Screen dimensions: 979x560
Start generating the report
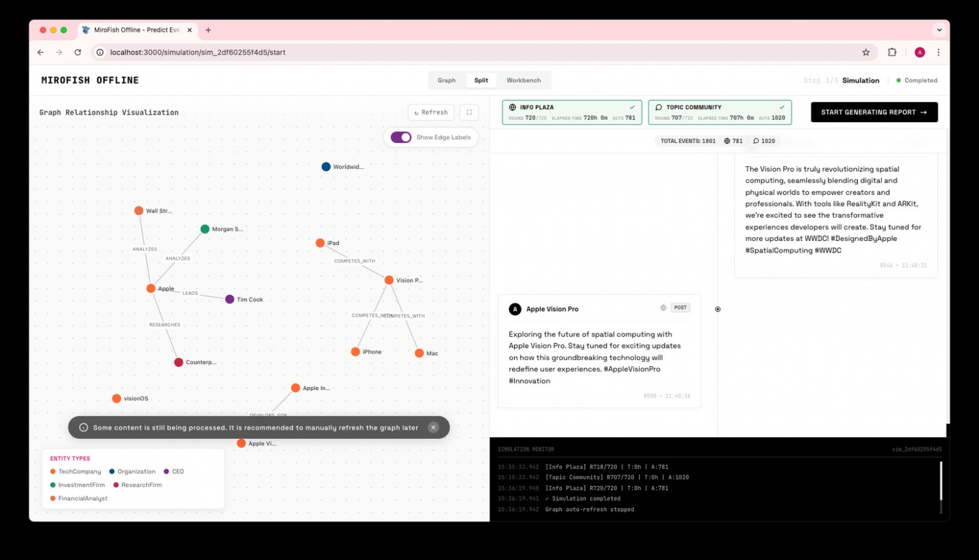(874, 112)
